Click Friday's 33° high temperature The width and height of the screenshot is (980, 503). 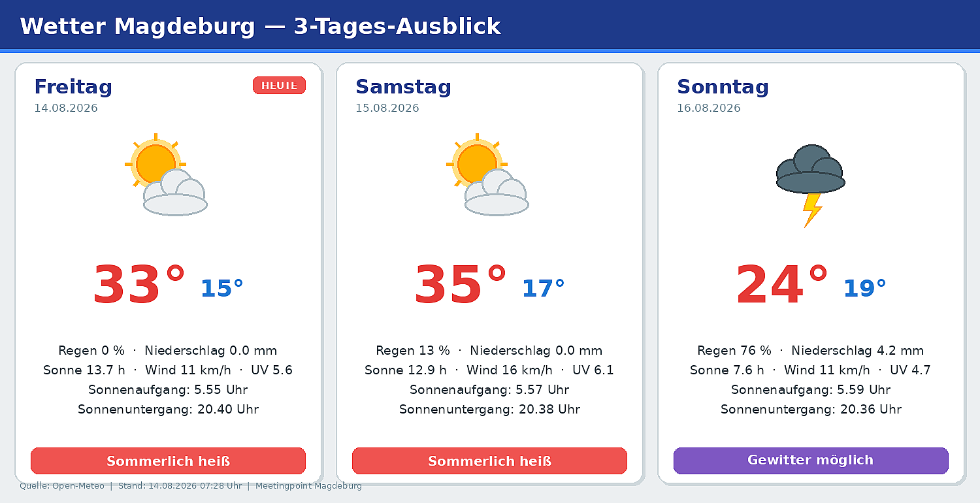coord(139,285)
